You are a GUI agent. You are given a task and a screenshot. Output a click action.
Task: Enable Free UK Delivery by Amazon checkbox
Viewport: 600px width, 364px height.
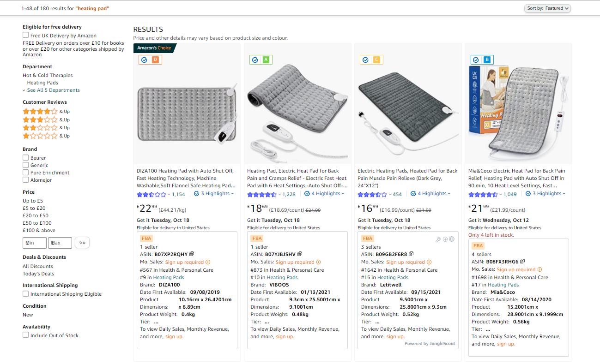[26, 35]
